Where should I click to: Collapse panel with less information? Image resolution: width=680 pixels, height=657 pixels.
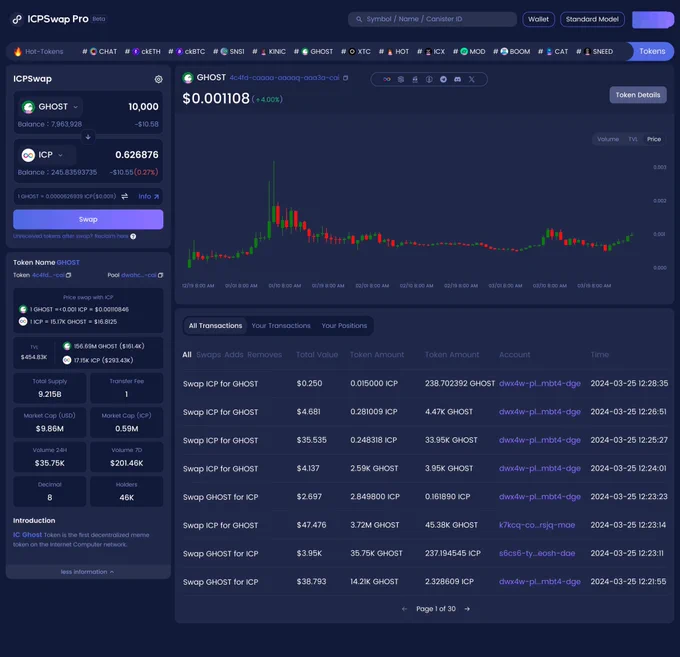pos(88,572)
